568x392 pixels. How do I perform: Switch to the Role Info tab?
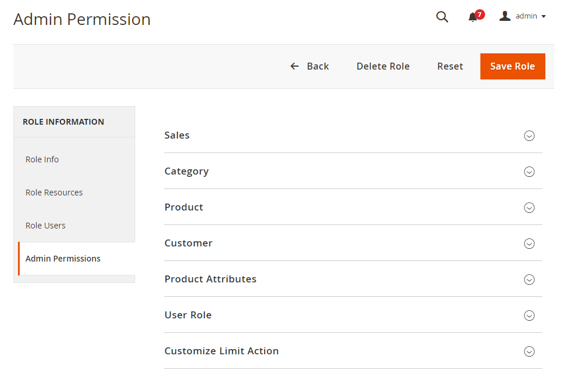(x=42, y=159)
